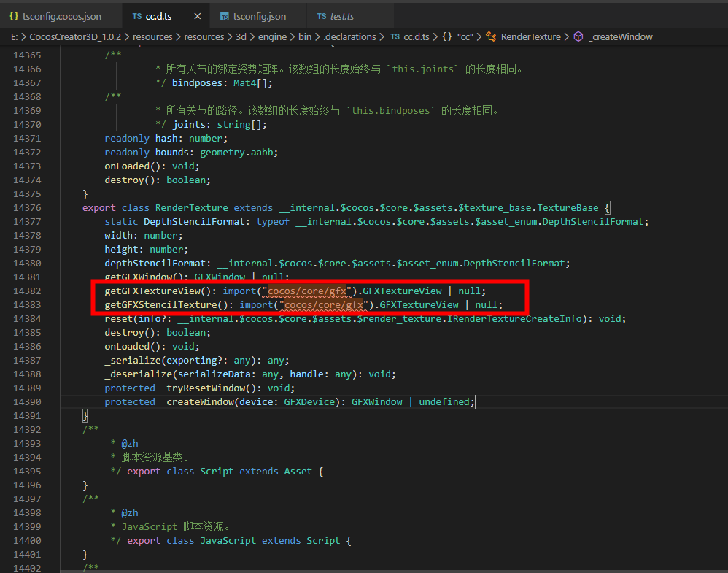Click depthStencilFormat property on line 14380

point(155,264)
